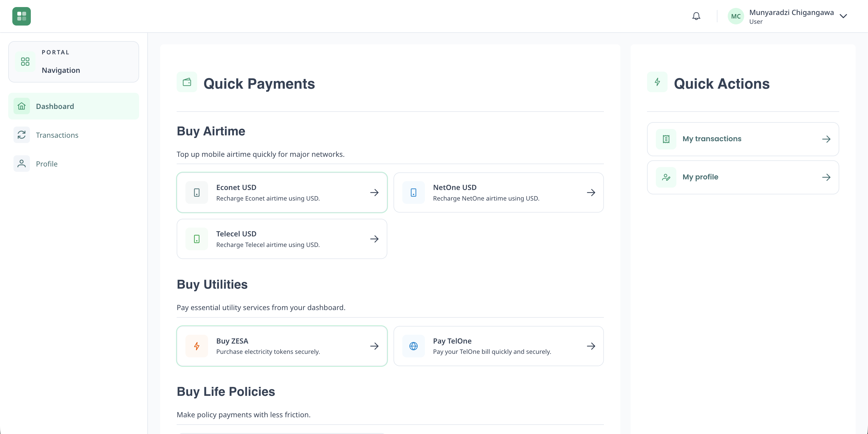Click the "User" role label

pyautogui.click(x=756, y=21)
